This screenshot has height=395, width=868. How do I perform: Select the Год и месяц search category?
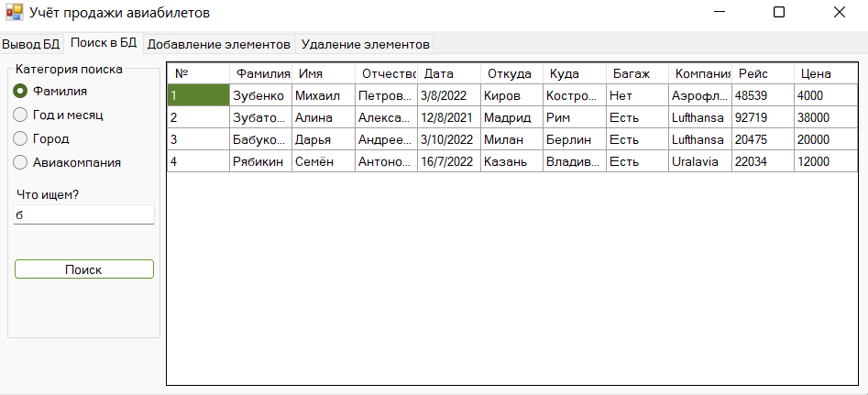click(x=19, y=115)
